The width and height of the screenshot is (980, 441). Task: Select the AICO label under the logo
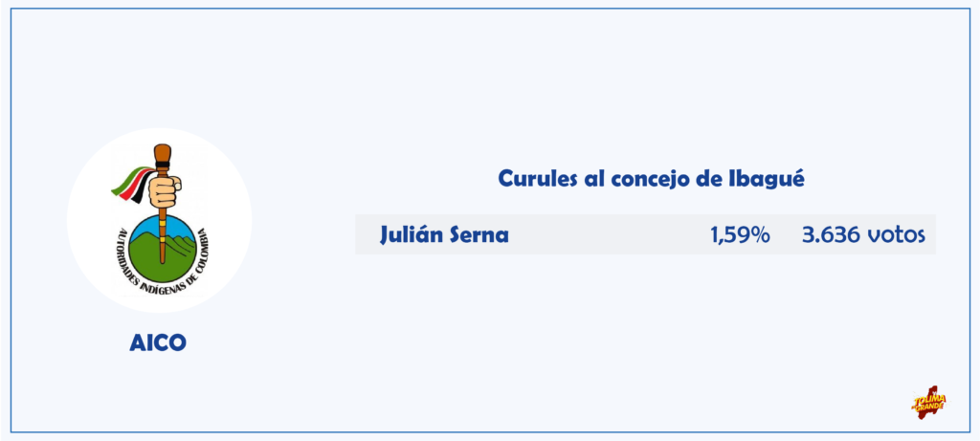tap(158, 342)
